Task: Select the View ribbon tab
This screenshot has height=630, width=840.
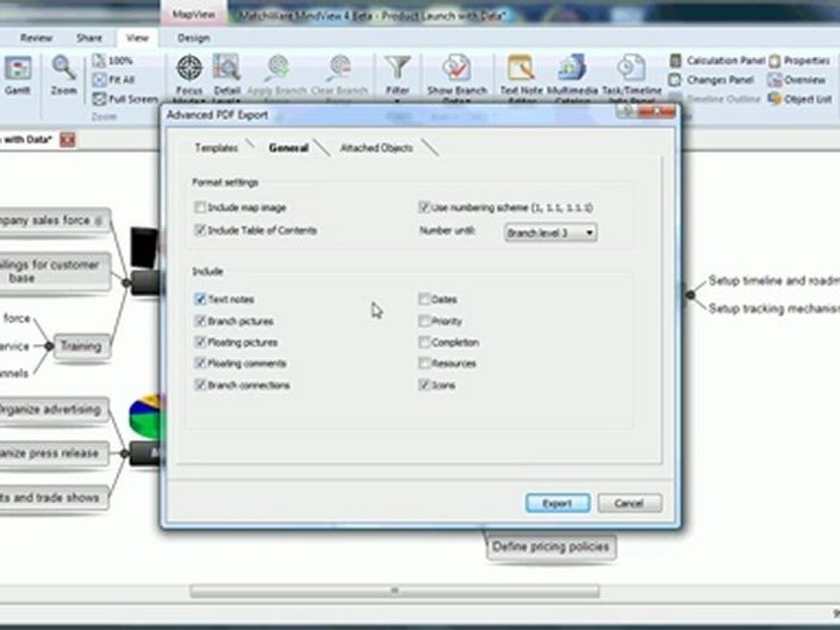Action: click(x=137, y=38)
